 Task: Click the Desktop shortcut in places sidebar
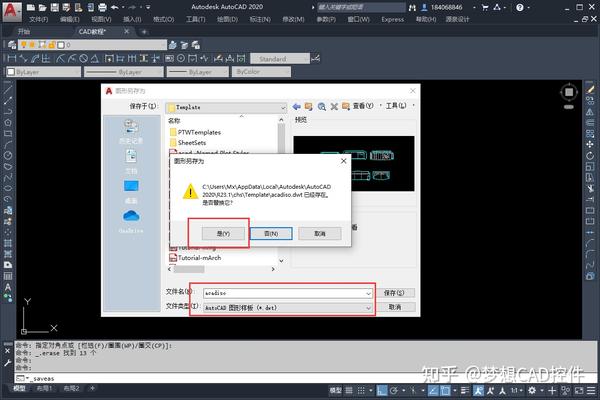click(131, 191)
